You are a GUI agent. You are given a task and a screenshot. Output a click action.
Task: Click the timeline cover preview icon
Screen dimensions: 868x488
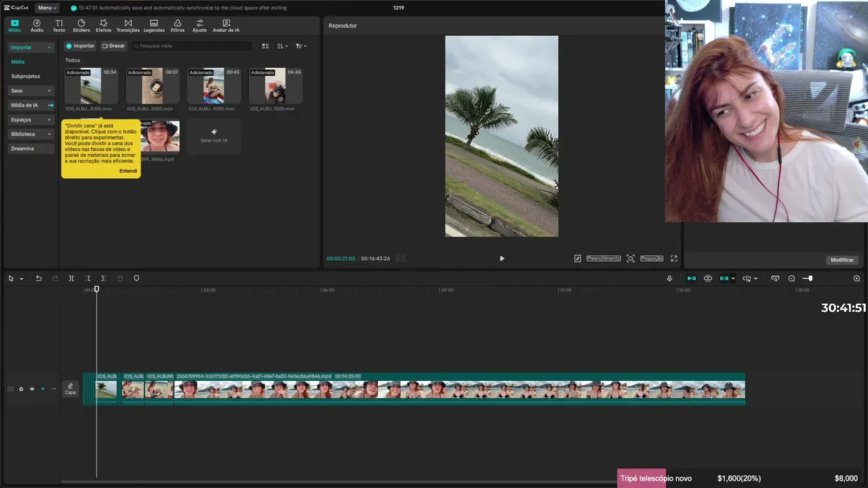pyautogui.click(x=775, y=279)
